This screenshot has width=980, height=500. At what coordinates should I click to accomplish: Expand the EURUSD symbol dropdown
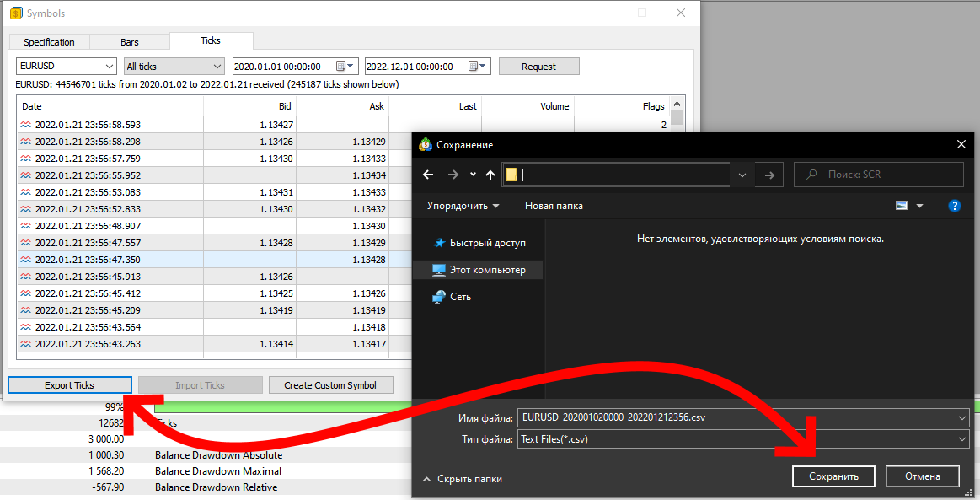click(110, 67)
